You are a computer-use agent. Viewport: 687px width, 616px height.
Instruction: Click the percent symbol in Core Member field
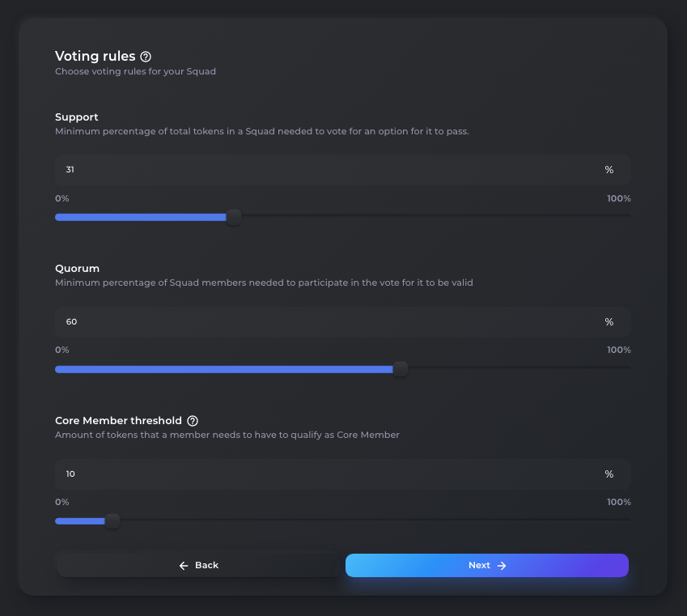(x=609, y=474)
